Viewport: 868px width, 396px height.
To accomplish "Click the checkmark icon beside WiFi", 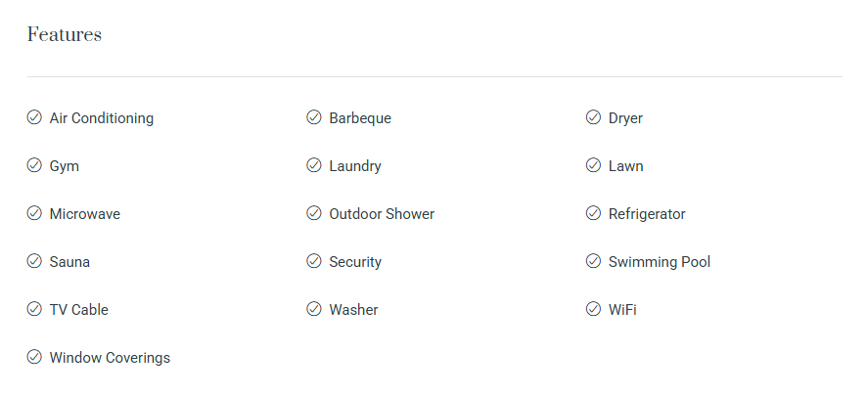I will click(593, 310).
